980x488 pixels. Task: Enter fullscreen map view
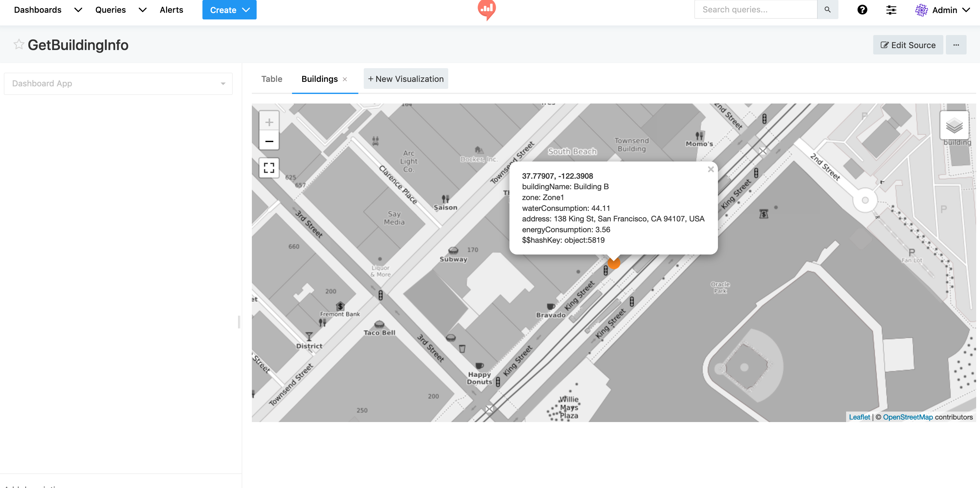click(269, 168)
